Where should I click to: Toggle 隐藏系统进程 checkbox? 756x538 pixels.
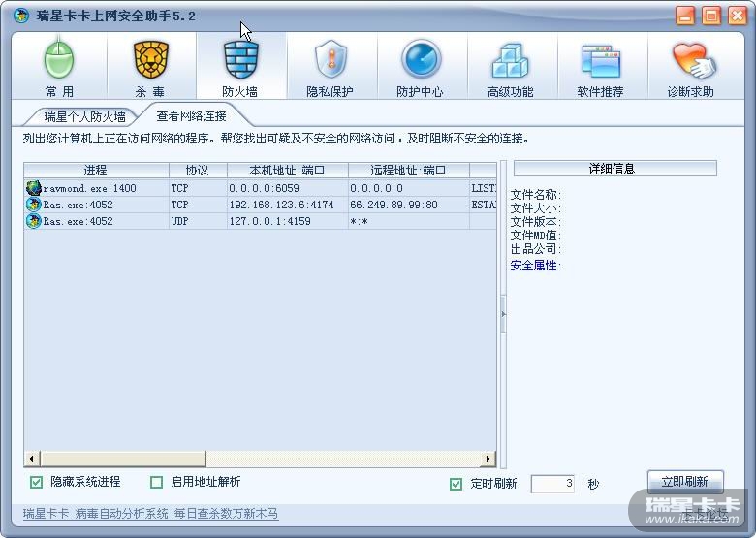coord(36,482)
